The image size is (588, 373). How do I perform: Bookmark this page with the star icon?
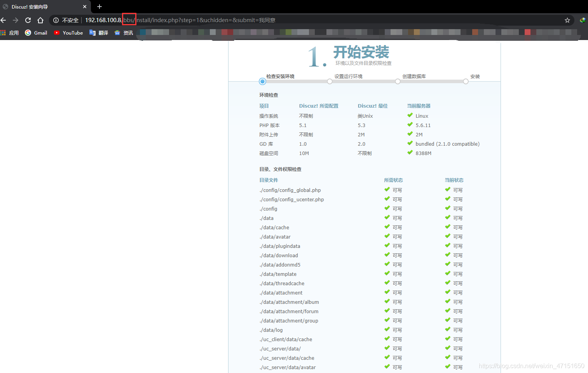coord(567,20)
